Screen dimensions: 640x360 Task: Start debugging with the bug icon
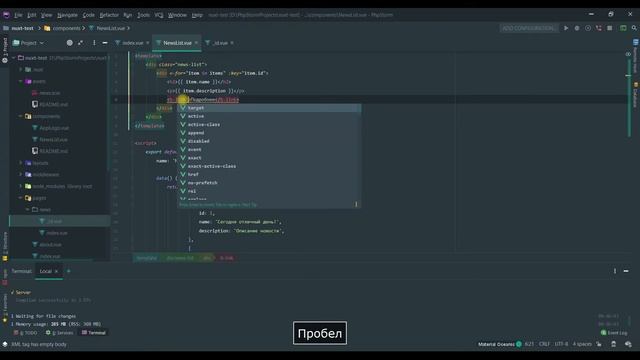[577, 28]
